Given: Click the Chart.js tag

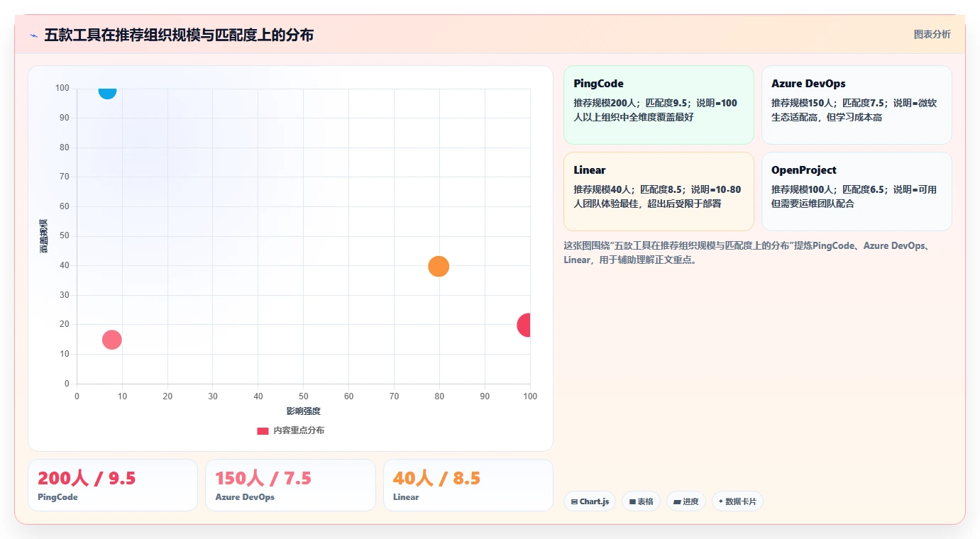Looking at the screenshot, I should pyautogui.click(x=590, y=501).
